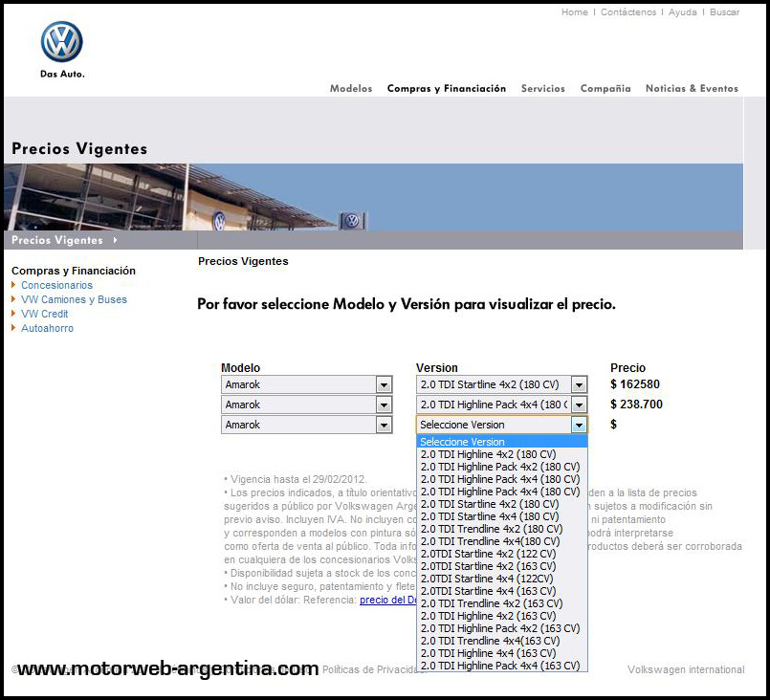Image resolution: width=770 pixels, height=700 pixels.
Task: Pick 2.0TDI Startline 4x4 (163 CV) option
Action: [x=502, y=591]
